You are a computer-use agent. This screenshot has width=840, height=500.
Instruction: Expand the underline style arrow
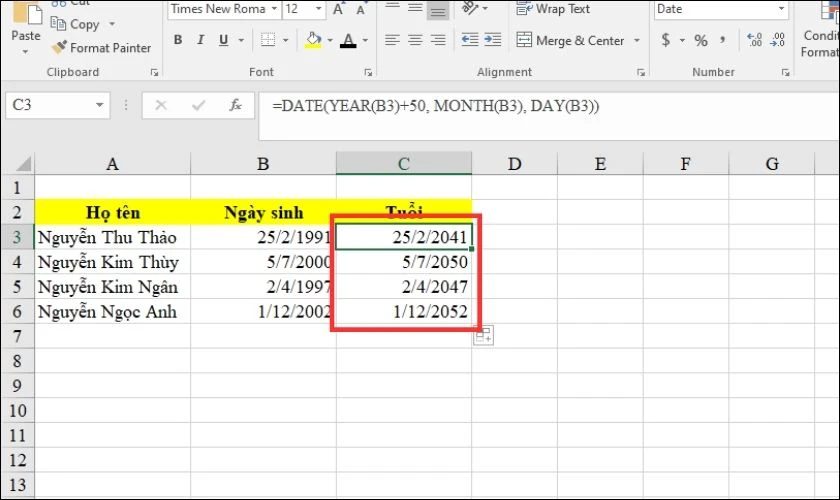[x=241, y=40]
